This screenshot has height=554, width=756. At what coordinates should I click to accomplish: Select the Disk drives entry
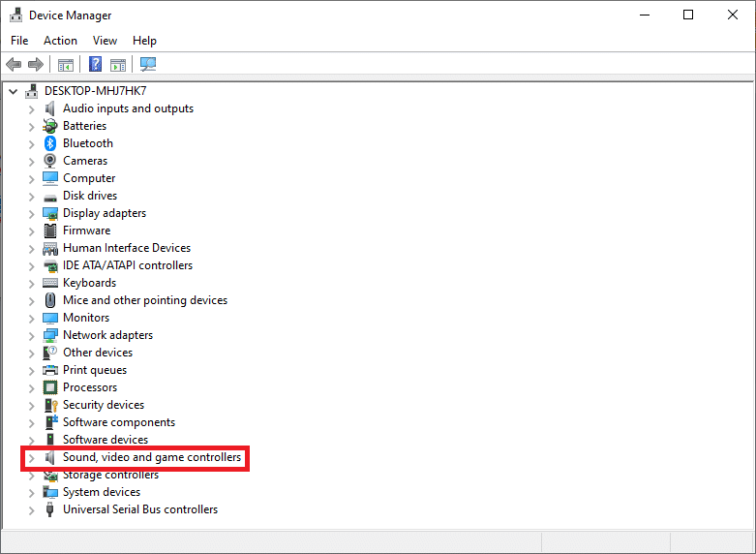point(90,196)
